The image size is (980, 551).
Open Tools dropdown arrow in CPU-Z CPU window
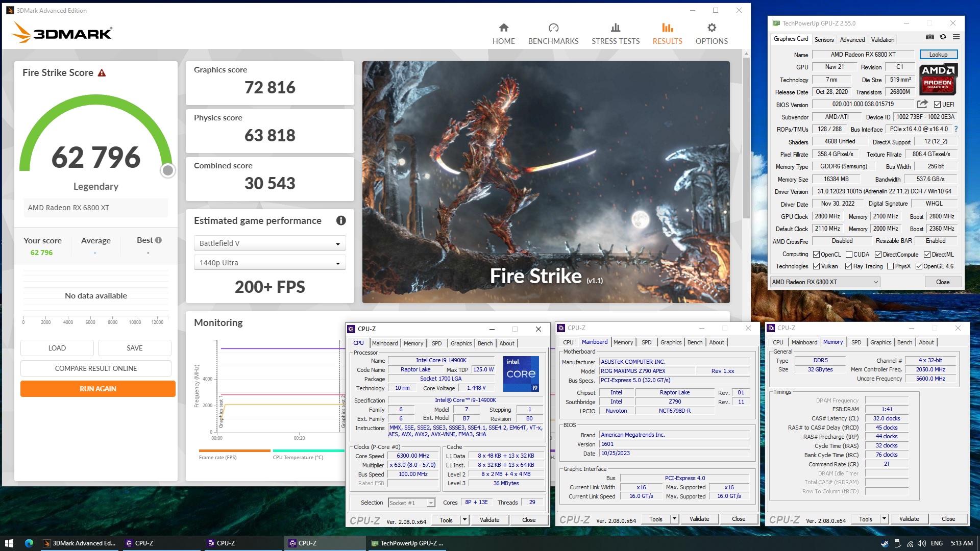click(x=464, y=520)
